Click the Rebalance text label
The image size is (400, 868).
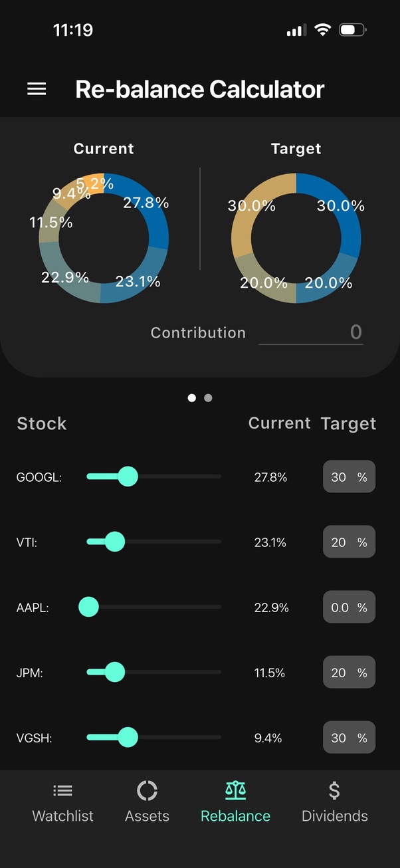point(235,816)
